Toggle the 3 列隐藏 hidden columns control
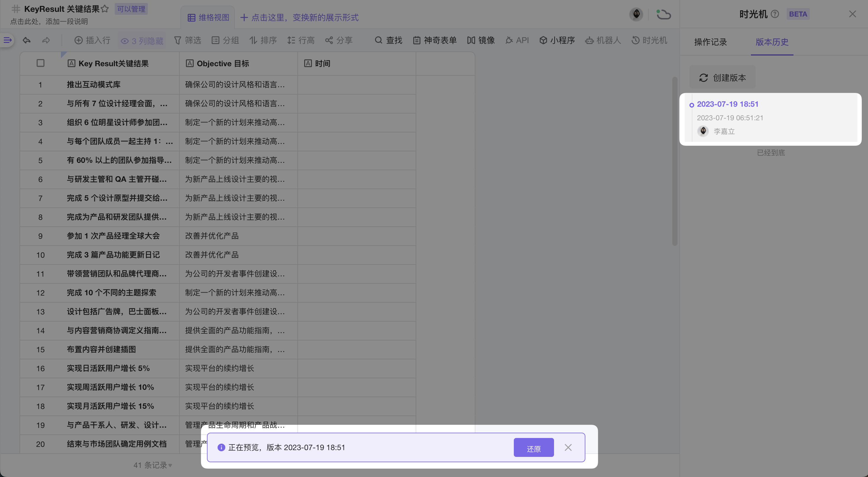Screen dimensions: 868x477 (x=142, y=41)
